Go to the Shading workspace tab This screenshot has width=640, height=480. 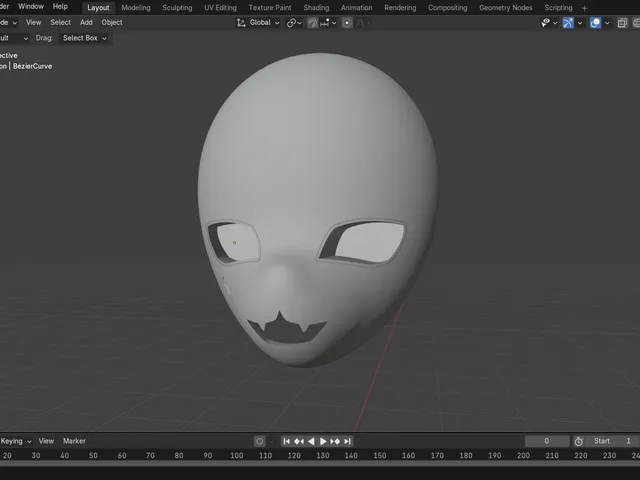tap(316, 8)
